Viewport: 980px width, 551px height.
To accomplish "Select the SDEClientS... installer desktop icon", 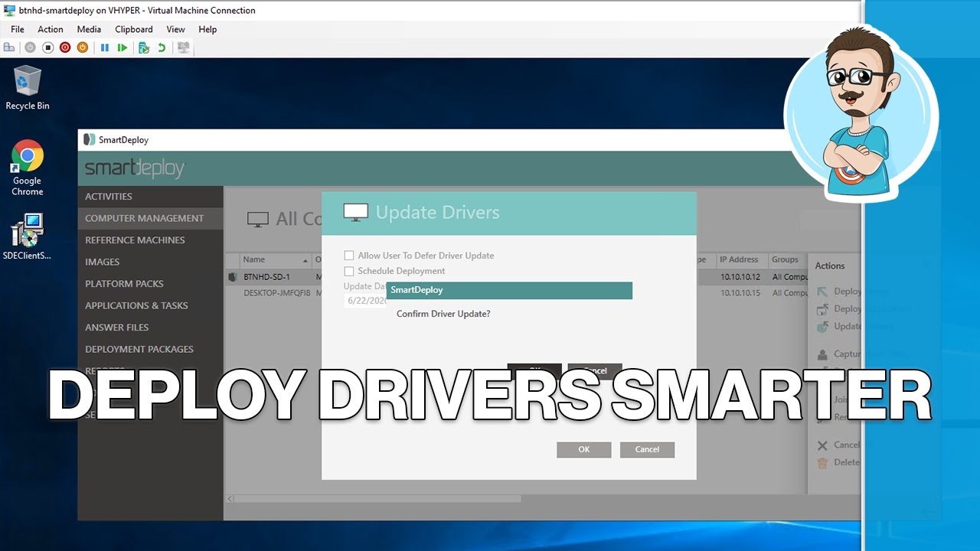I will click(28, 237).
